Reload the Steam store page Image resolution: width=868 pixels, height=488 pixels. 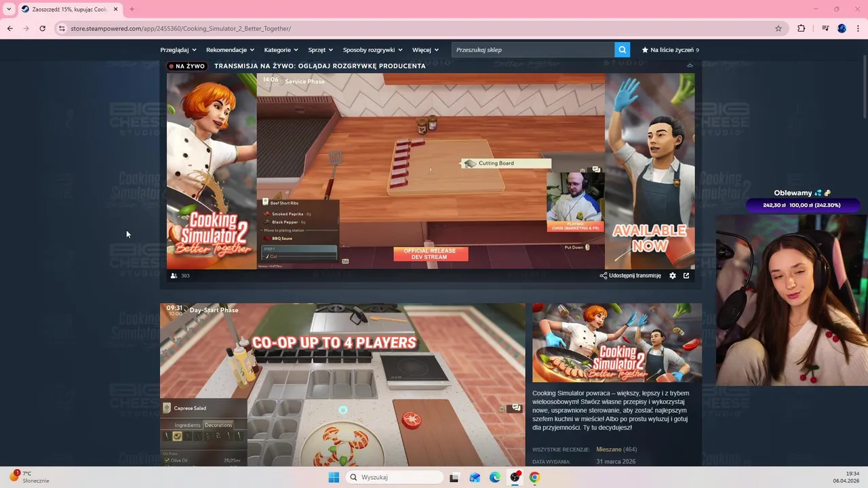pyautogui.click(x=43, y=28)
